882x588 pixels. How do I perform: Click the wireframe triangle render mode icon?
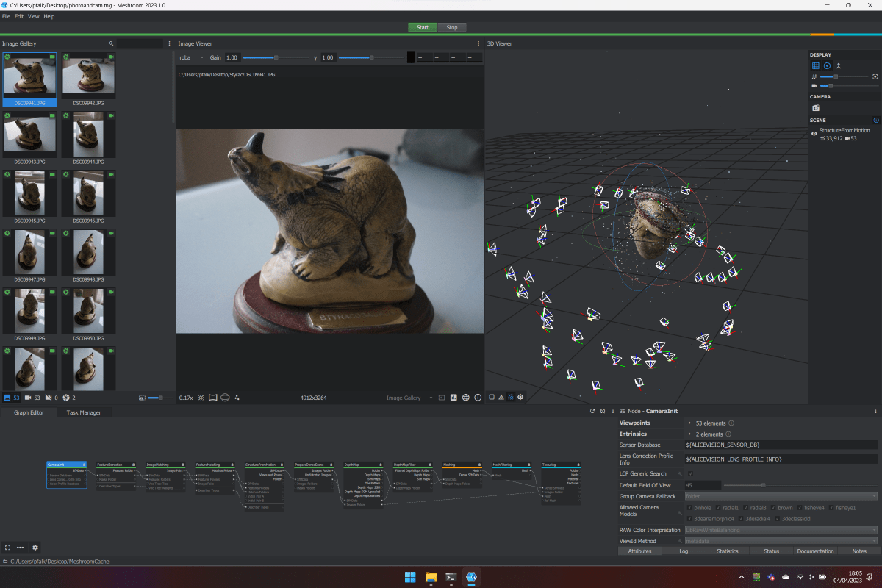tap(501, 397)
